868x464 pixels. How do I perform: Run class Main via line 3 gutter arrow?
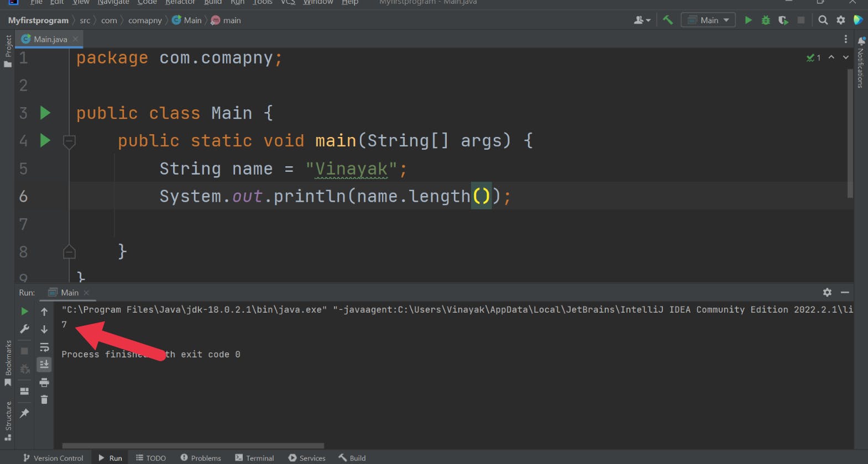point(45,113)
